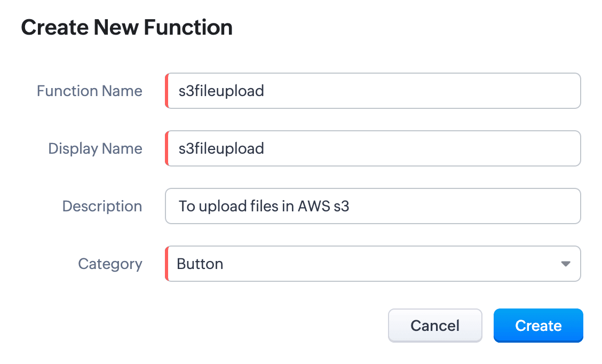
Task: Select the Description label text
Action: [x=102, y=206]
